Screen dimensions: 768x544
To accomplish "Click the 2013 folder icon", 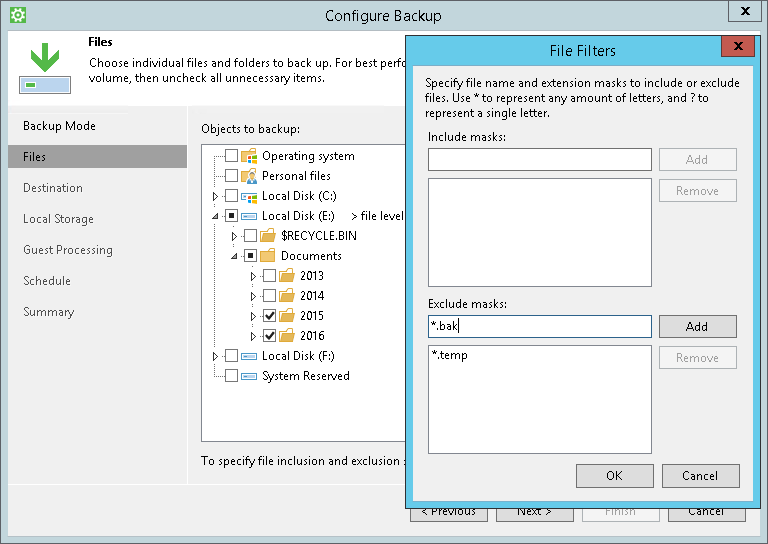I will pos(287,276).
